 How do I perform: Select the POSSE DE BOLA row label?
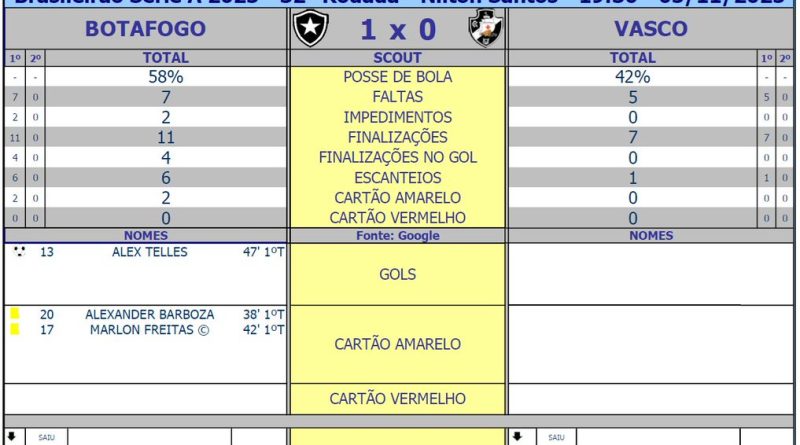[x=397, y=77]
